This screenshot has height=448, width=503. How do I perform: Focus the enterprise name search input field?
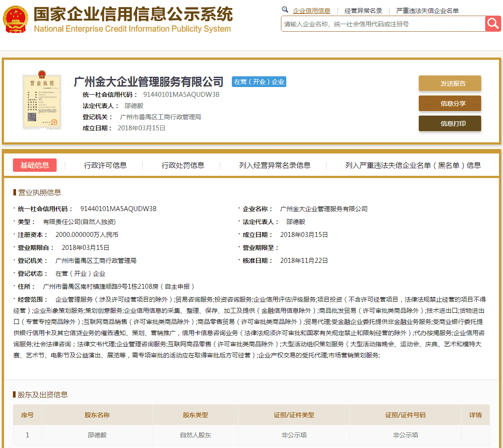[x=383, y=24]
